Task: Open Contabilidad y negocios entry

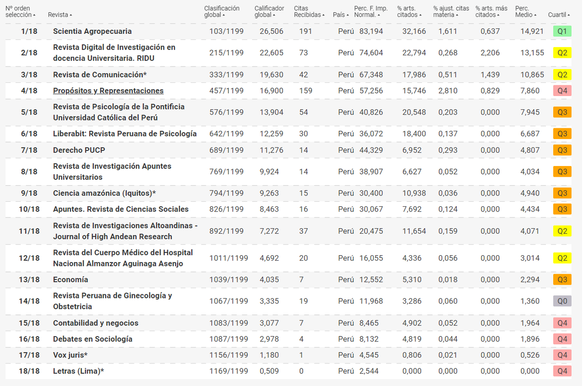Action: coord(96,323)
